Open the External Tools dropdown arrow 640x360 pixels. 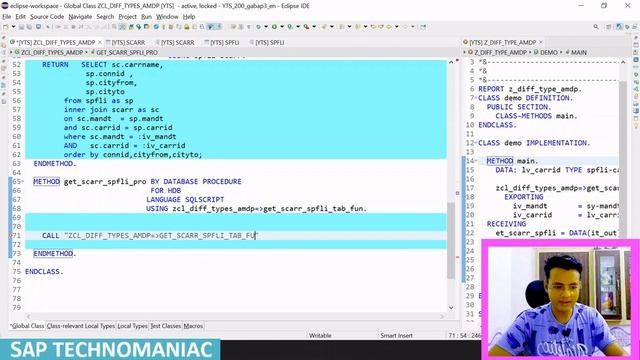314,27
